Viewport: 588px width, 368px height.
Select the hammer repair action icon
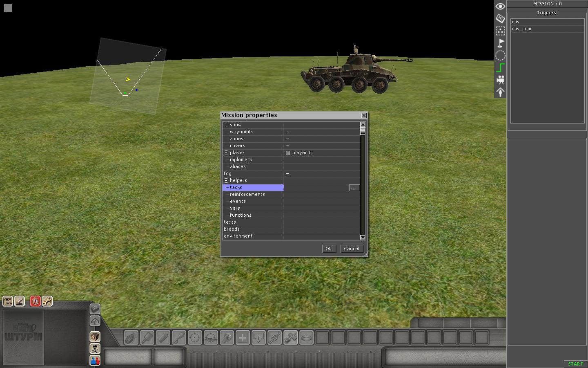coord(290,338)
